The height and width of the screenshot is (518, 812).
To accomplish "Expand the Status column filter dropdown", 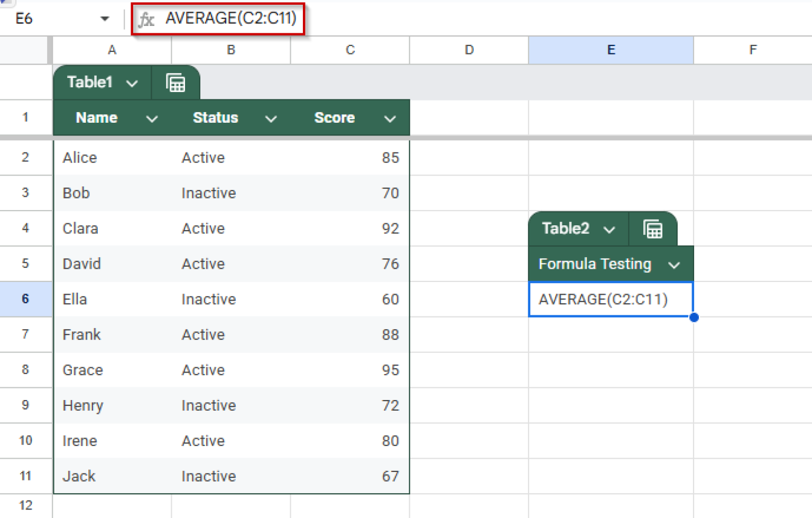I will (x=271, y=119).
